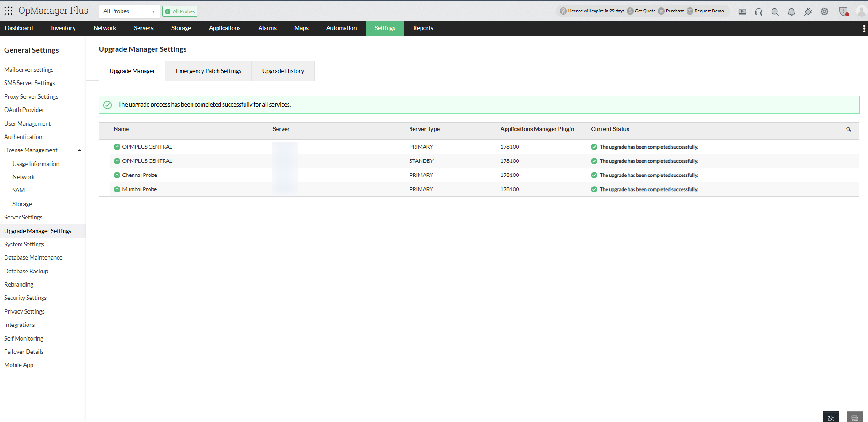
Task: Open the Zia assistant button
Action: click(831, 417)
